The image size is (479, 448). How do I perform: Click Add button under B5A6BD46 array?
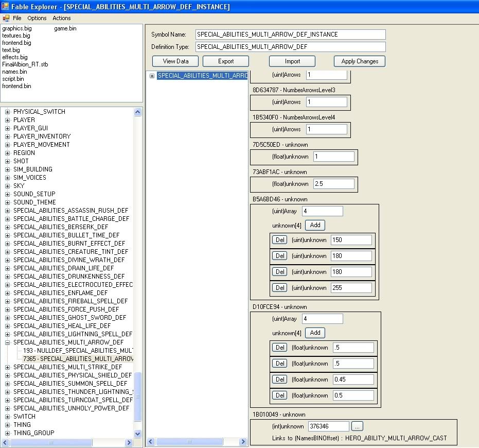pos(315,225)
